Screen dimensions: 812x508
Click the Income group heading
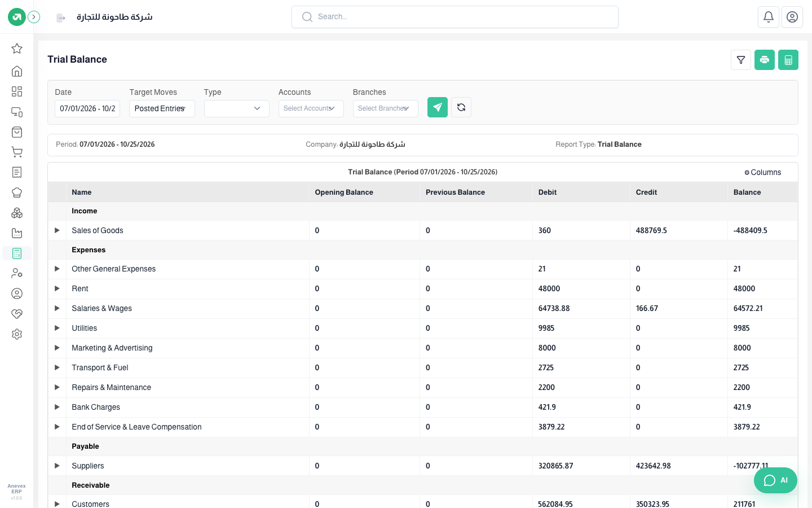[x=85, y=211]
